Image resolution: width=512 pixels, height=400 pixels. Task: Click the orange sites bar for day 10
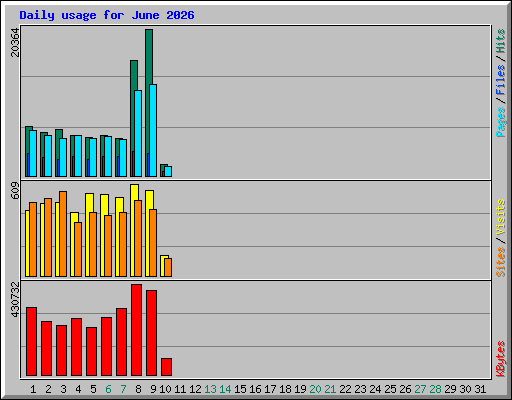(168, 267)
